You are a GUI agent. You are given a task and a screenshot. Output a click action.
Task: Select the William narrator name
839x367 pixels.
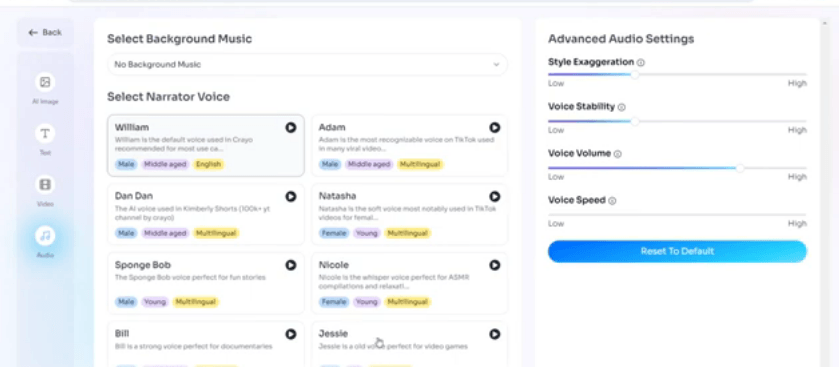[132, 127]
